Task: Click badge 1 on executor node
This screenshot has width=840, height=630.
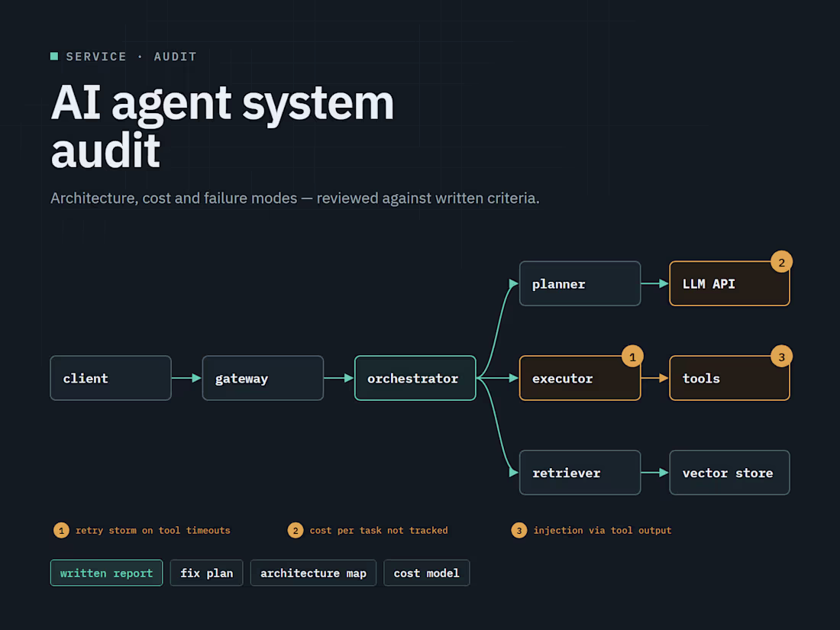Action: pyautogui.click(x=633, y=357)
